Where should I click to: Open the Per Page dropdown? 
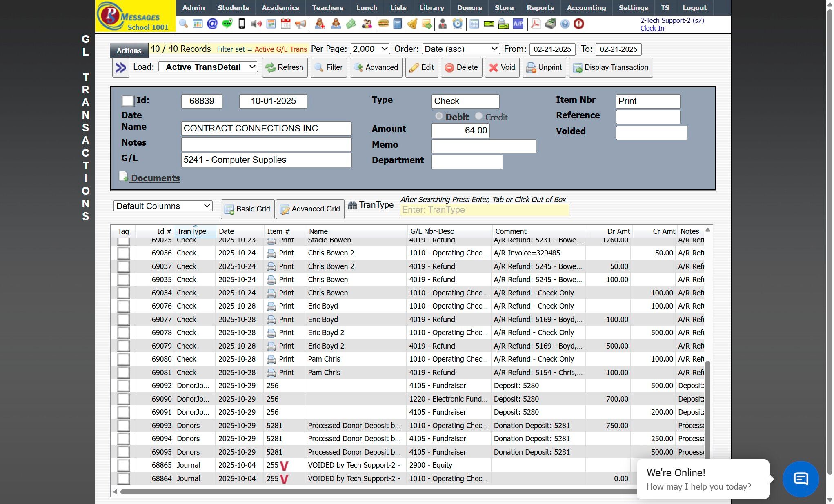click(370, 49)
